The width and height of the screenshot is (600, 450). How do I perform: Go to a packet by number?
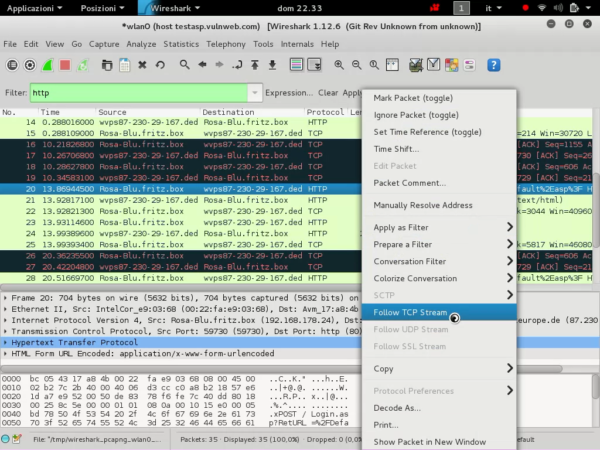237,65
